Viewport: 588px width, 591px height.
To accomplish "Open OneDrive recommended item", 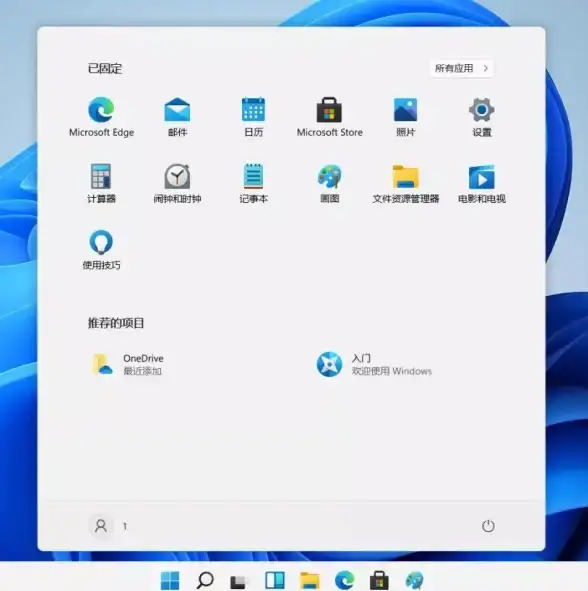I will 127,364.
